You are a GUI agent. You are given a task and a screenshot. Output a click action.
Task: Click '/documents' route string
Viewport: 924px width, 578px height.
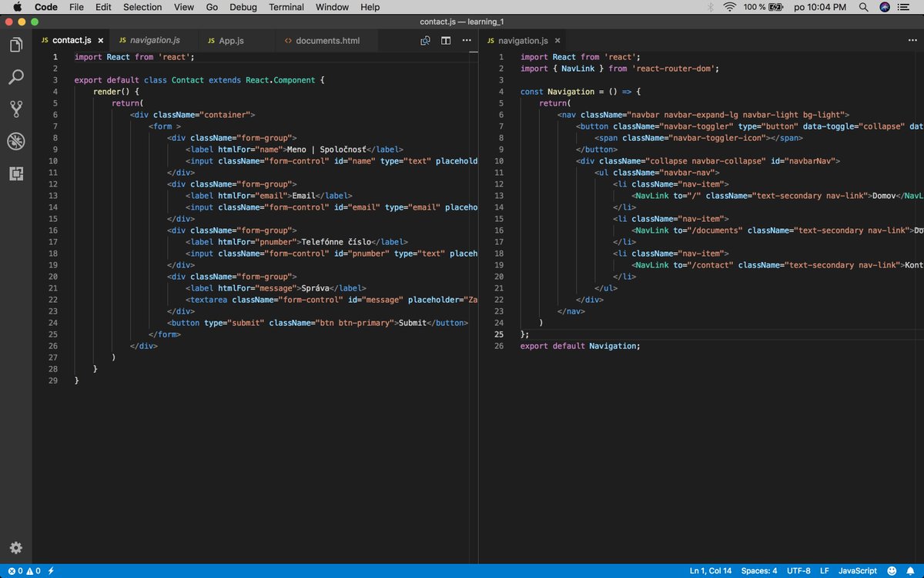coord(715,230)
